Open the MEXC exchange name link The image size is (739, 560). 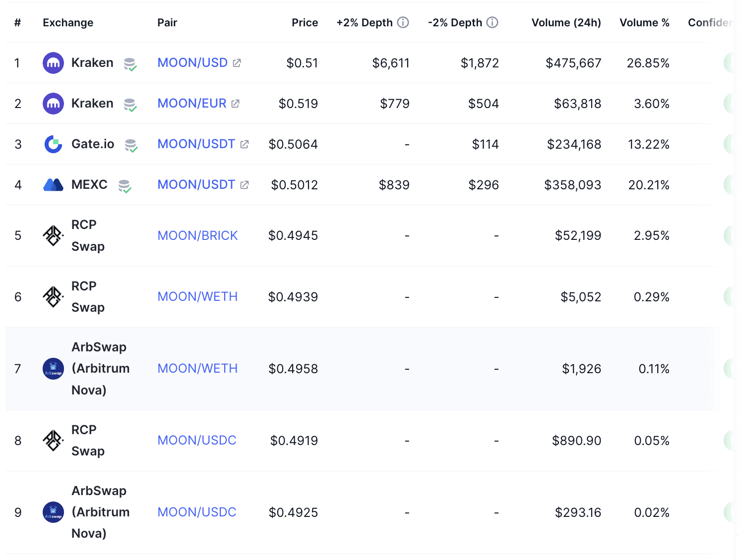(x=89, y=185)
